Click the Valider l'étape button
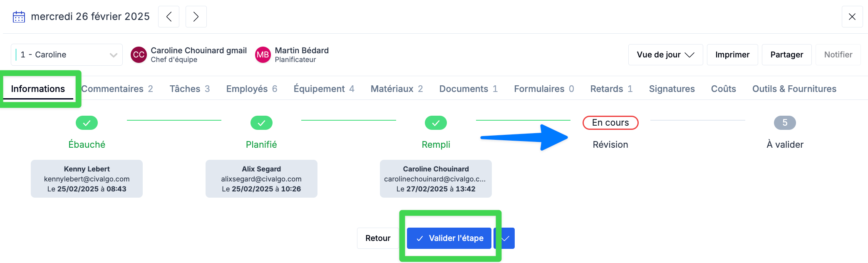868x263 pixels. tap(449, 238)
